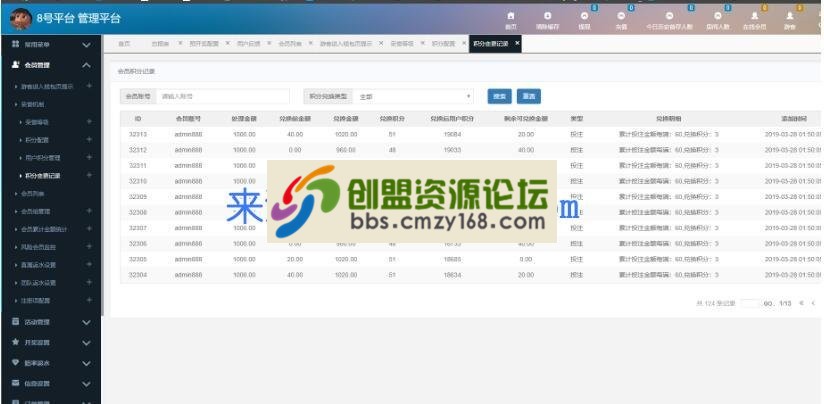Click ID cell 32311

point(138,165)
